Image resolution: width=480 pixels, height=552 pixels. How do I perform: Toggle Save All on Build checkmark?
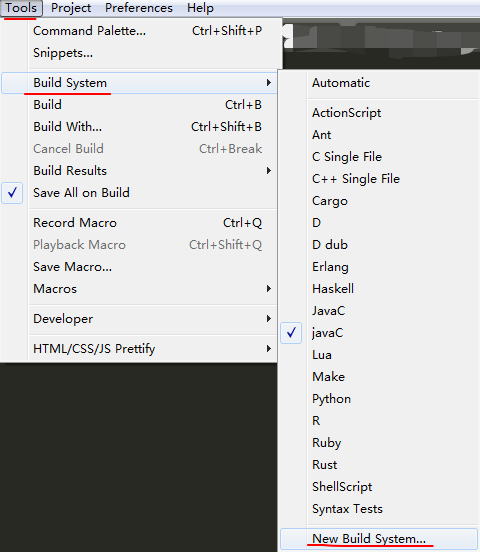(139, 193)
